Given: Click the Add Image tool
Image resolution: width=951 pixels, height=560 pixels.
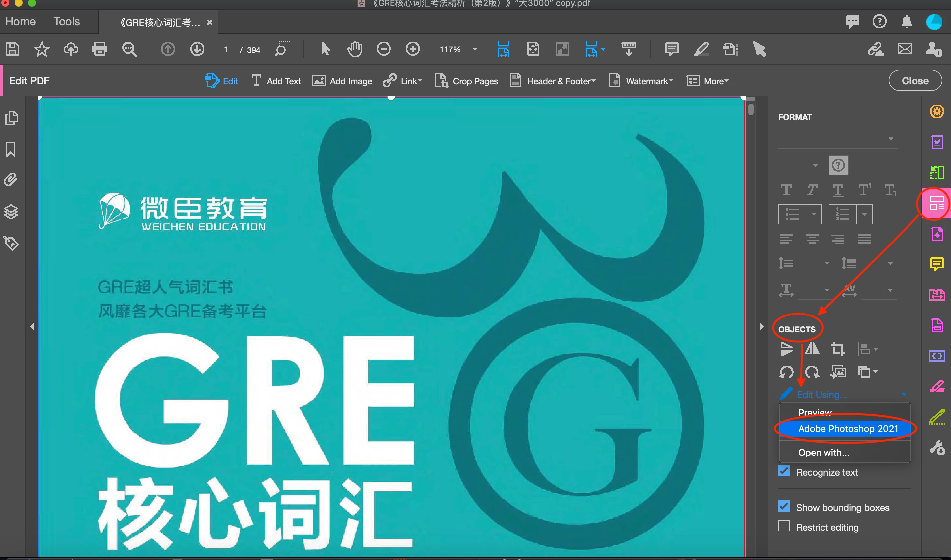Looking at the screenshot, I should (342, 81).
